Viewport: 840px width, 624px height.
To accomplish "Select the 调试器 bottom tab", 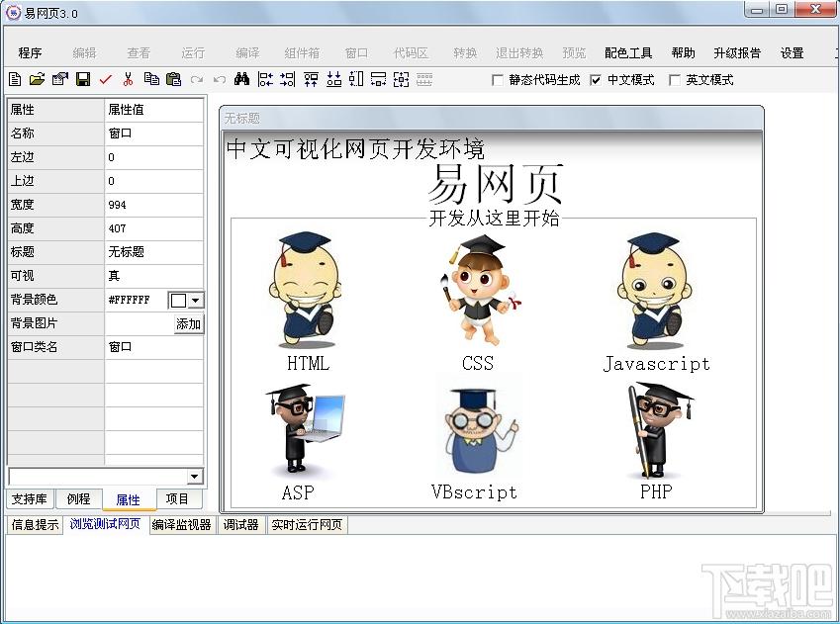I will click(x=240, y=525).
